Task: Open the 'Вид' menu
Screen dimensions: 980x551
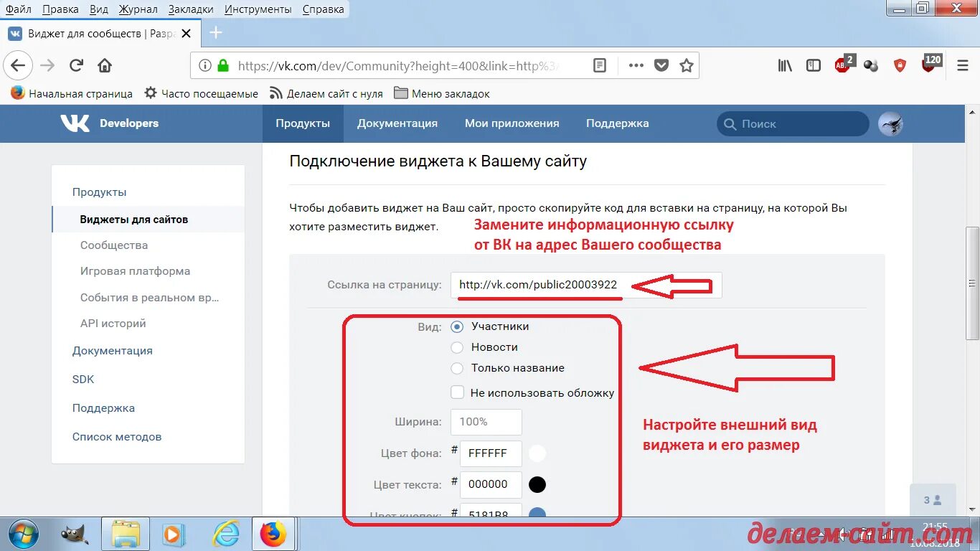Action: [99, 9]
